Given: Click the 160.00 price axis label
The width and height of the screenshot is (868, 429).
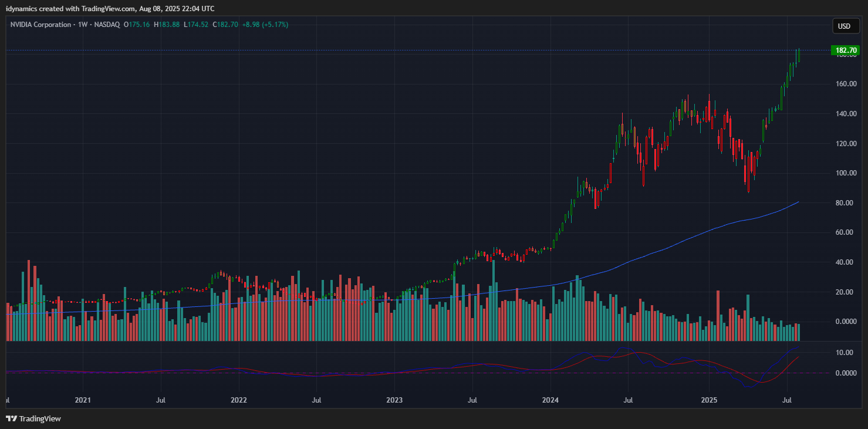Looking at the screenshot, I should [847, 84].
